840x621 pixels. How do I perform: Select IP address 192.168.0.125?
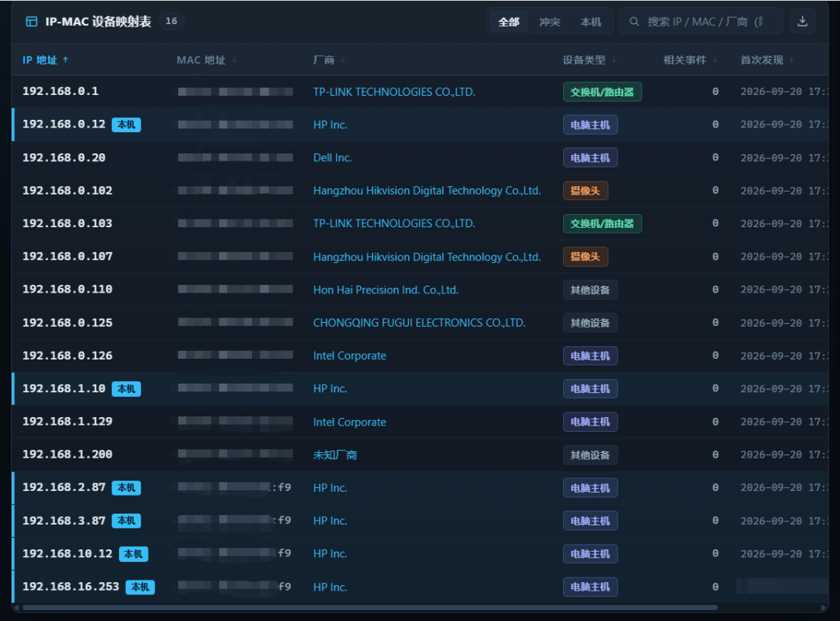tap(68, 322)
